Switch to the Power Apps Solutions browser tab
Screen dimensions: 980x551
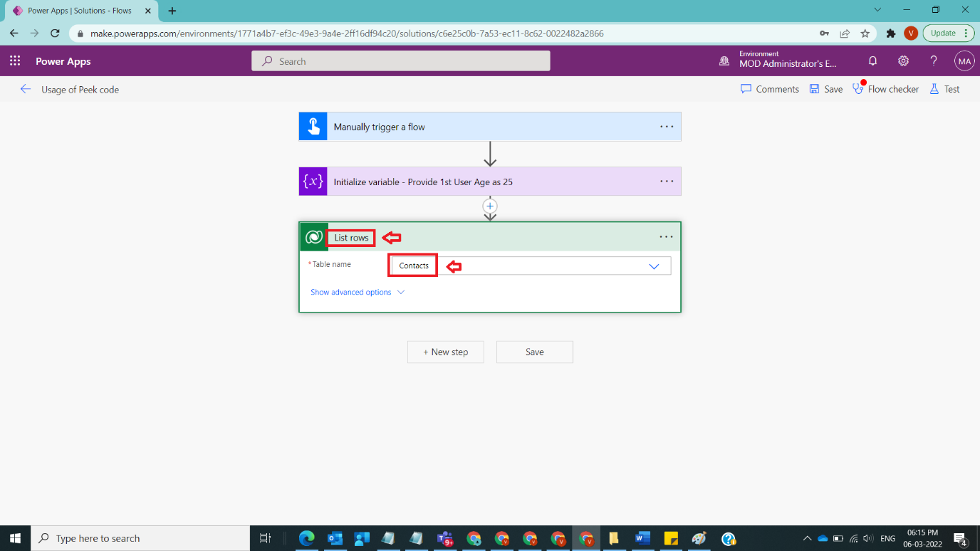pos(78,11)
